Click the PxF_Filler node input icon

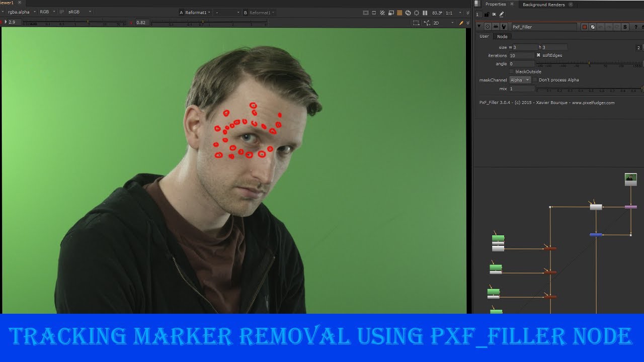point(496,27)
